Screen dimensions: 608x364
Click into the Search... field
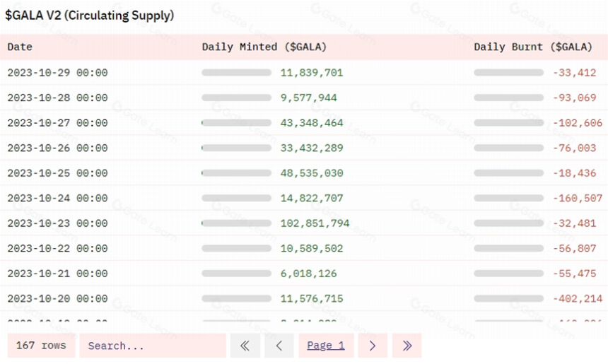[x=153, y=346]
